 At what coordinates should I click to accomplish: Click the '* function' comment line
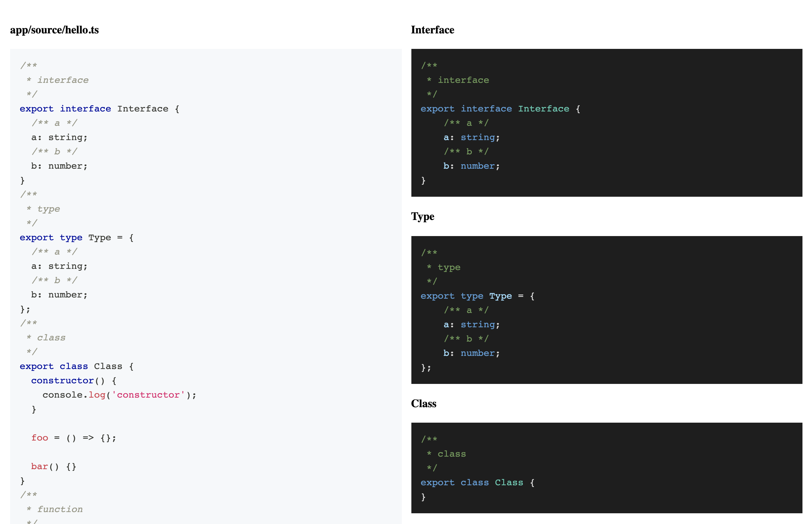(x=55, y=509)
